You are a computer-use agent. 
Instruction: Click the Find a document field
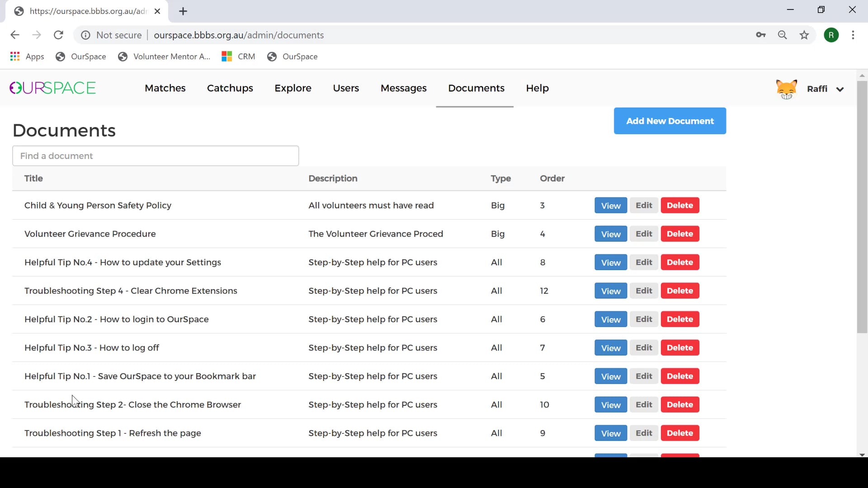point(156,156)
